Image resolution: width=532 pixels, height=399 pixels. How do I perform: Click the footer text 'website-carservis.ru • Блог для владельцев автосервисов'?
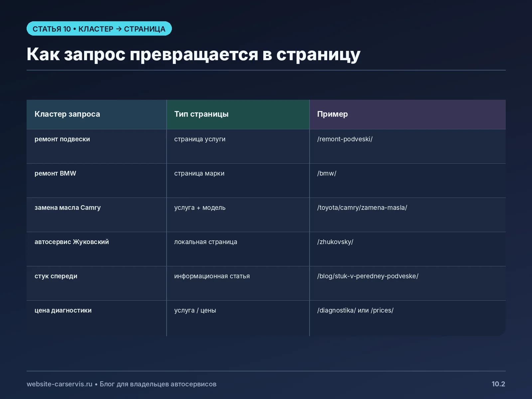[121, 384]
